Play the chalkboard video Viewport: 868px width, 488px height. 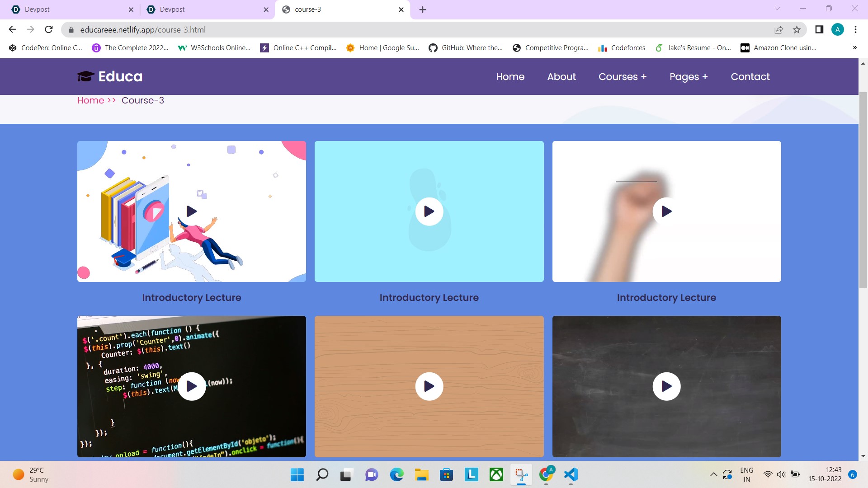[x=666, y=386]
